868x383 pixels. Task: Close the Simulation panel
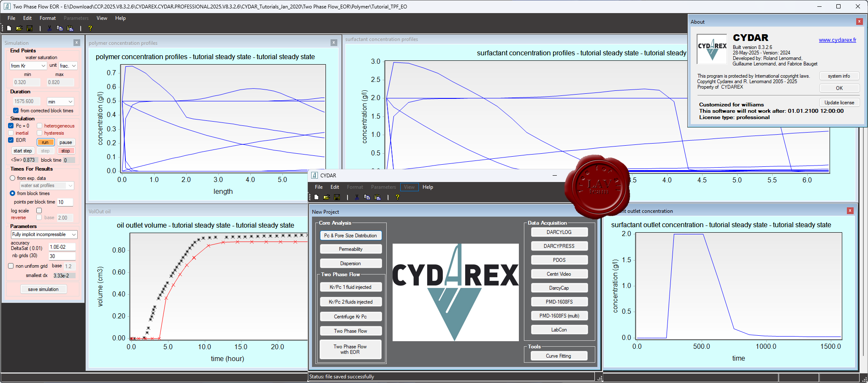(77, 43)
